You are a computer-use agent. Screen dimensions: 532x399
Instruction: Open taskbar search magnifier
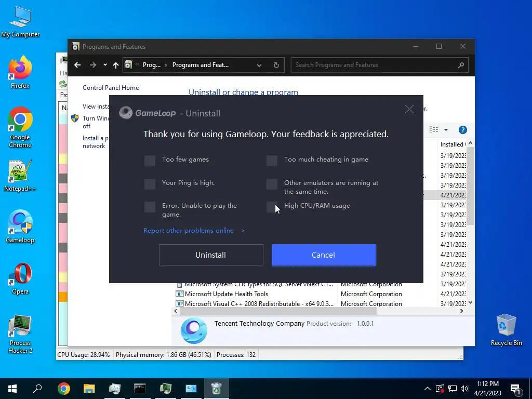[x=37, y=389]
